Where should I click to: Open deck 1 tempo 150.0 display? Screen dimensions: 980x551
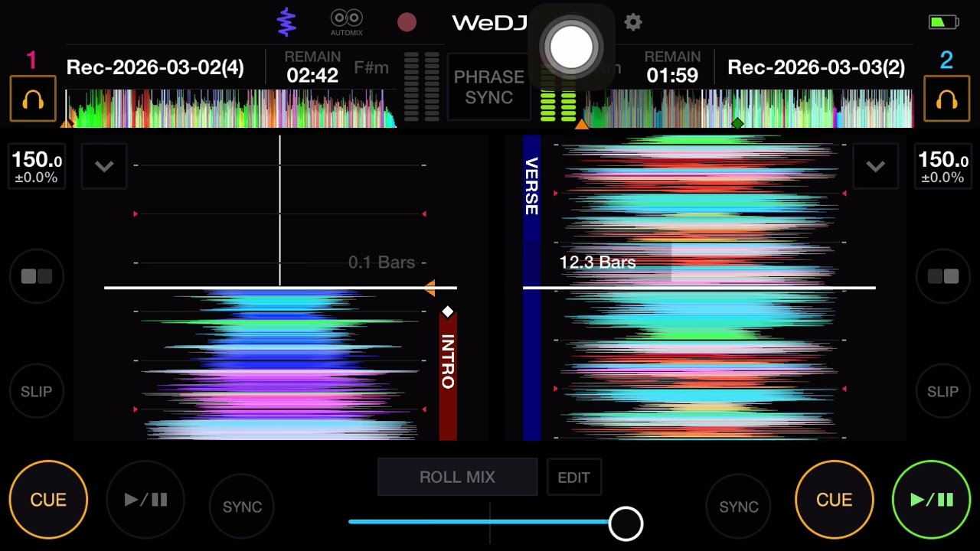[x=36, y=166]
